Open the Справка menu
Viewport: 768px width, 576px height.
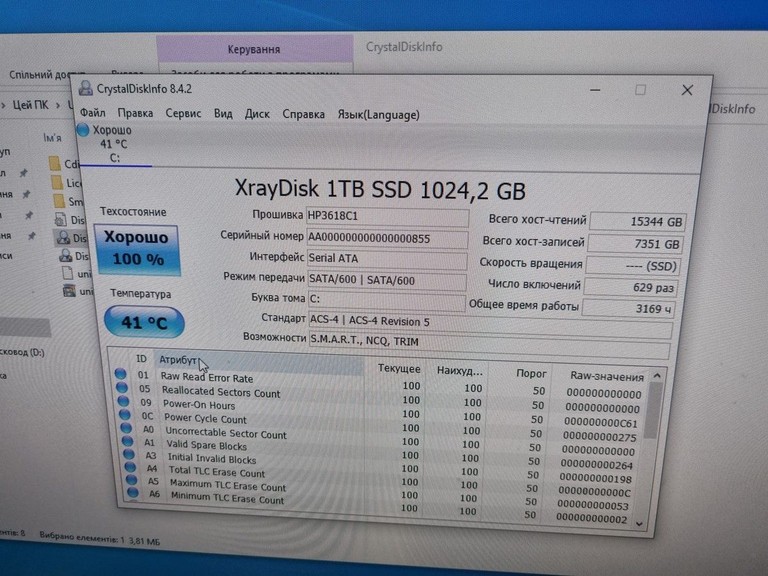(303, 115)
